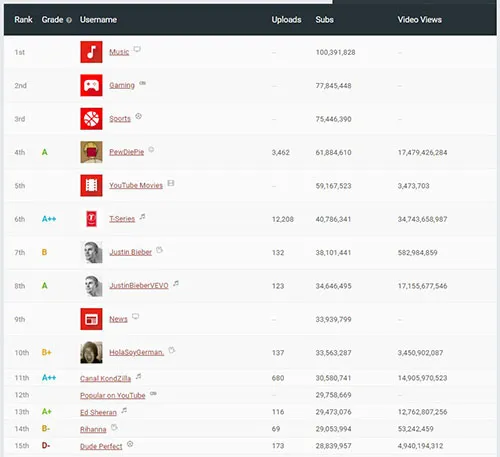Click the Sports basketball channel icon
This screenshot has height=457, width=500.
click(91, 119)
